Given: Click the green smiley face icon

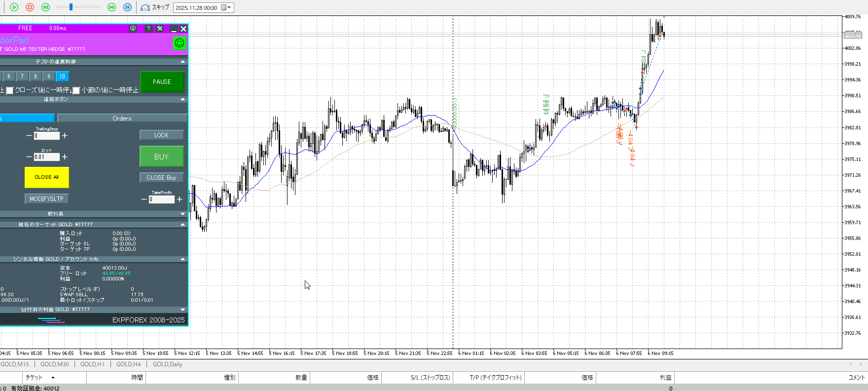Looking at the screenshot, I should pos(180,43).
